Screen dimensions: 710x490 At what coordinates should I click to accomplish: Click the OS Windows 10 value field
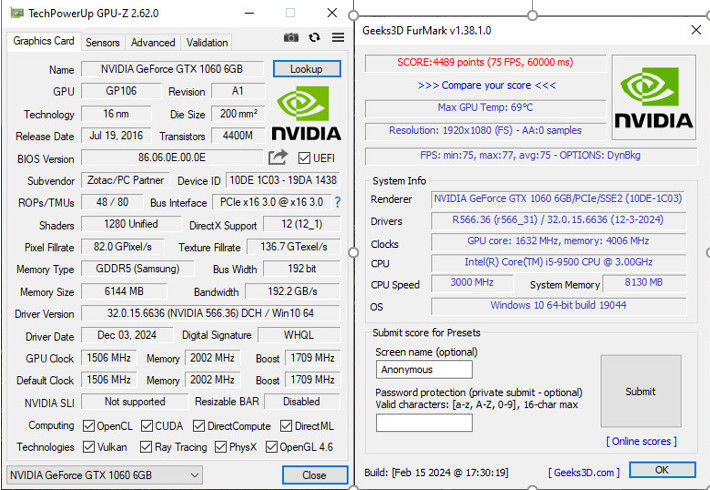(x=558, y=305)
